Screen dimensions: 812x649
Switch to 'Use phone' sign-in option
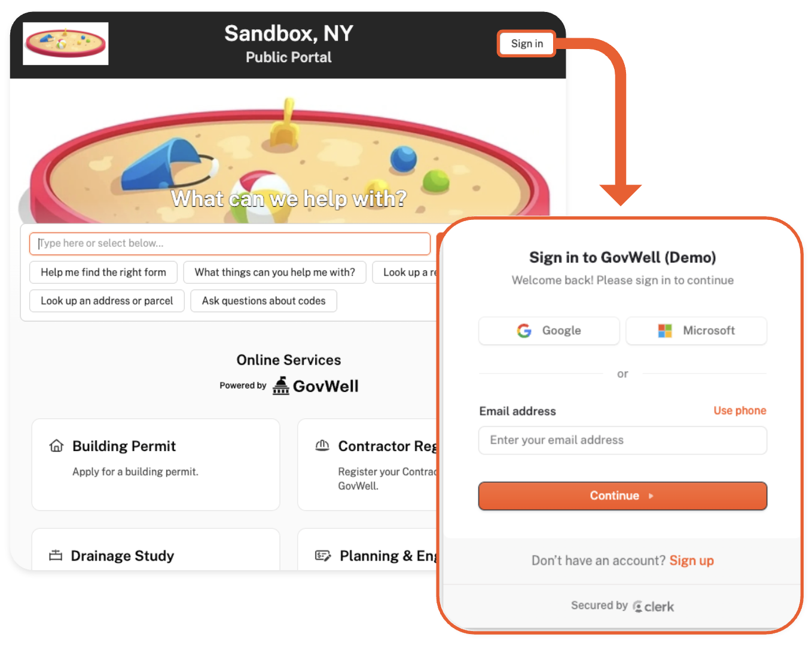coord(740,411)
